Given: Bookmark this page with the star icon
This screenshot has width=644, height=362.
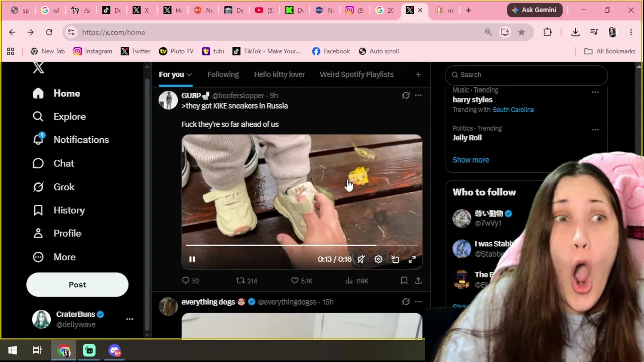Looking at the screenshot, I should tap(521, 32).
